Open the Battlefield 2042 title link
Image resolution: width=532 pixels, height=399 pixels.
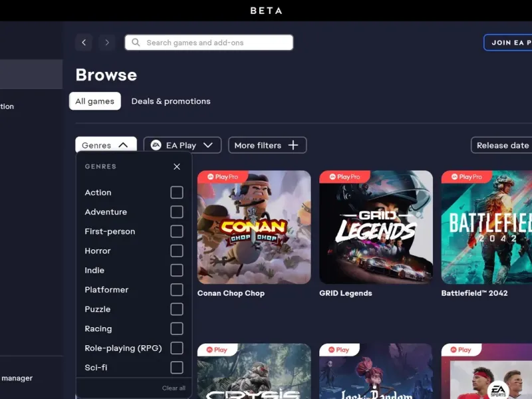474,293
